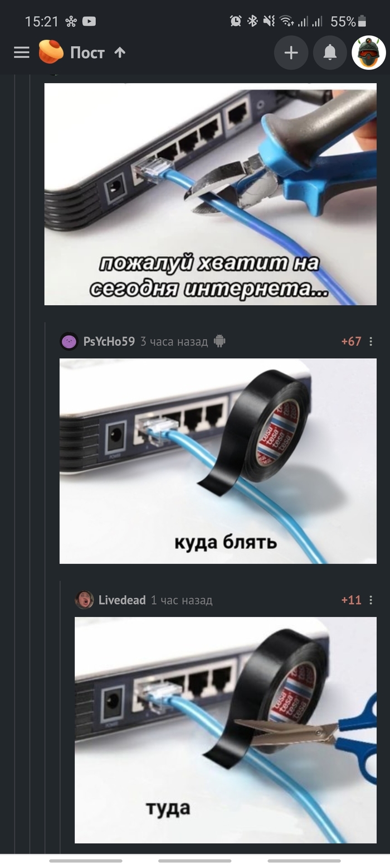390x868 pixels.
Task: Tap the up arrow next to Пост
Action: (120, 52)
